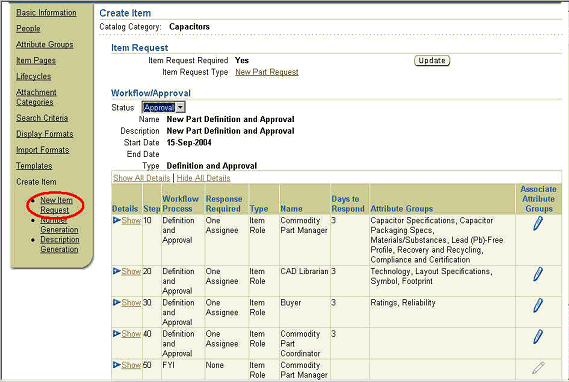Click 'Ratings, Reliability' attribute groups cell
Image resolution: width=569 pixels, height=382 pixels.
click(x=403, y=303)
